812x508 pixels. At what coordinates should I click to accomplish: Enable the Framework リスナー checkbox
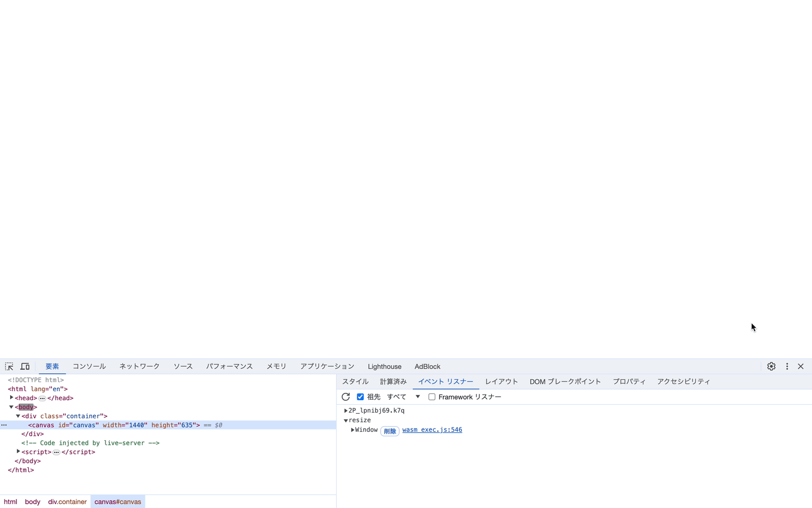click(432, 397)
